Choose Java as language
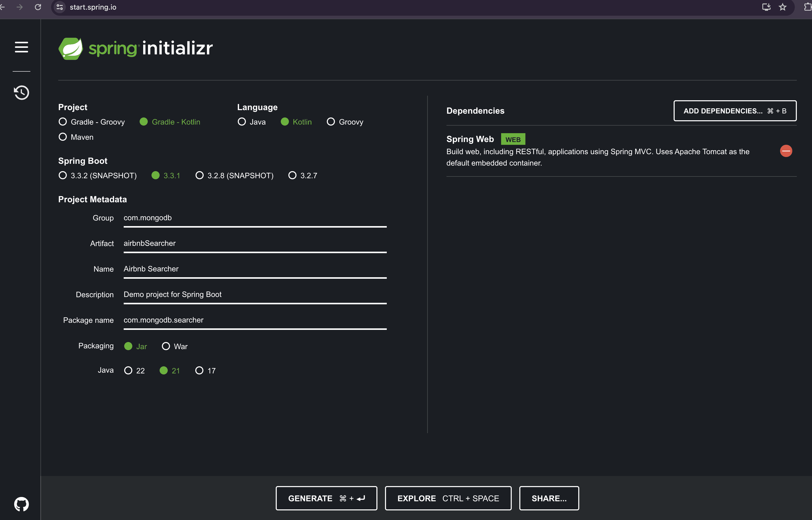The image size is (812, 520). [251, 122]
